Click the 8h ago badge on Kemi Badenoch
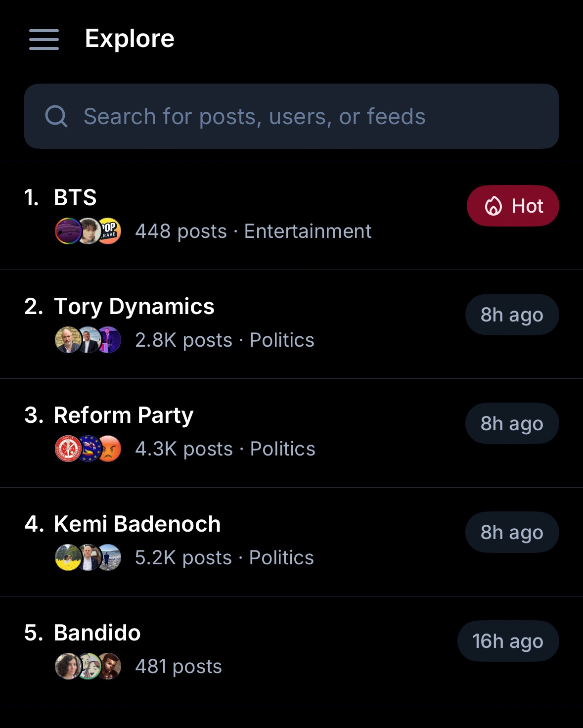583x728 pixels. (x=512, y=532)
